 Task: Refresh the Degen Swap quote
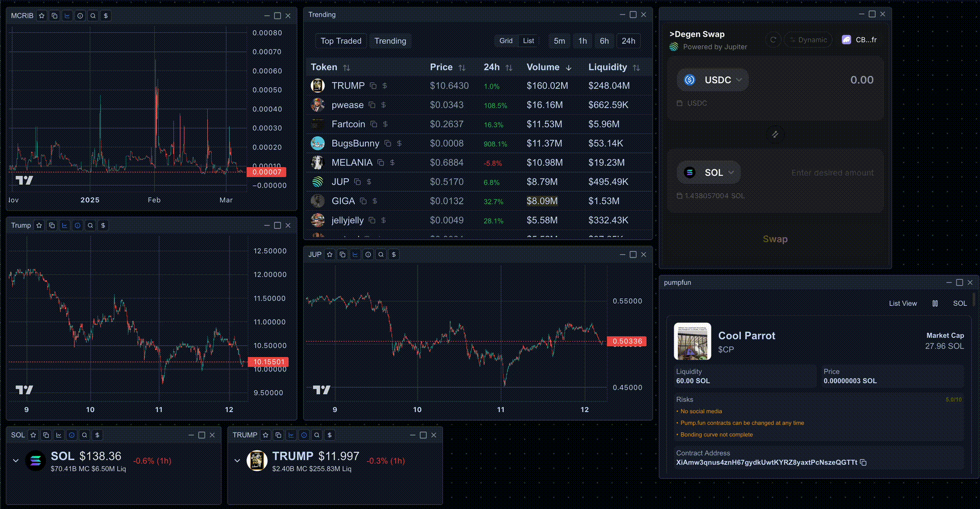tap(773, 40)
